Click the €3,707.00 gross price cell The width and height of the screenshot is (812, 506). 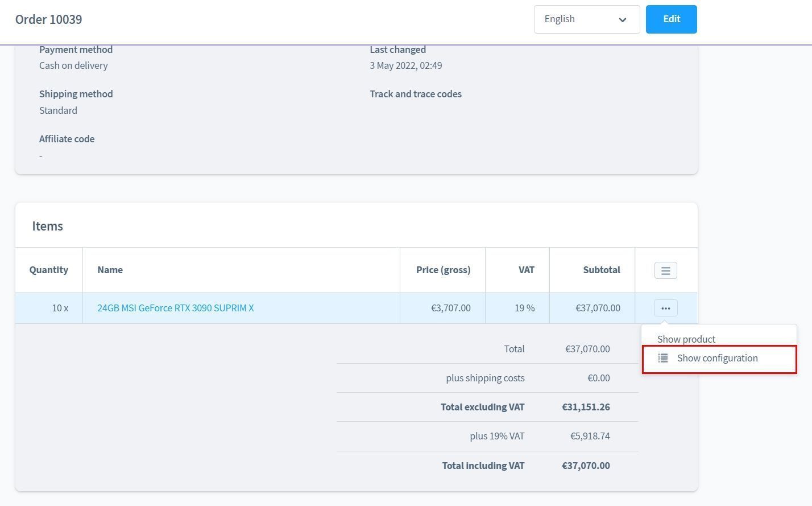(450, 308)
